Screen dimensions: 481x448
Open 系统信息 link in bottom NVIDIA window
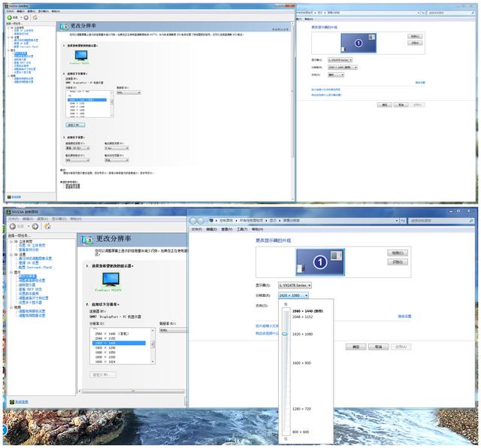[22, 401]
